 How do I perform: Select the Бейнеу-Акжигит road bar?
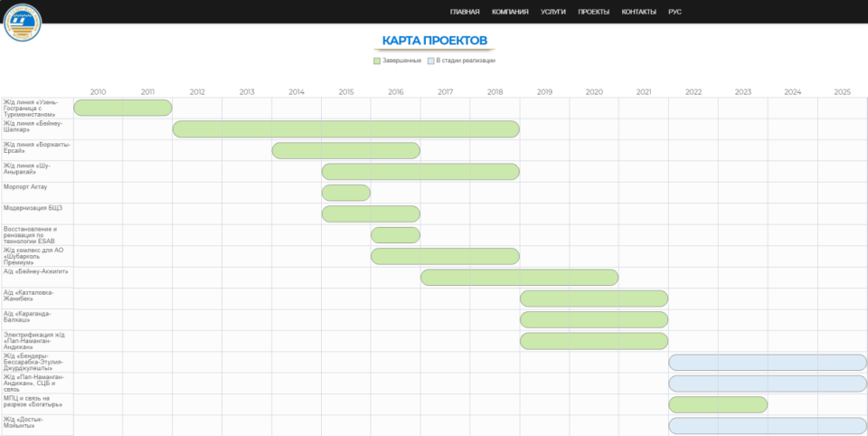[x=519, y=278]
